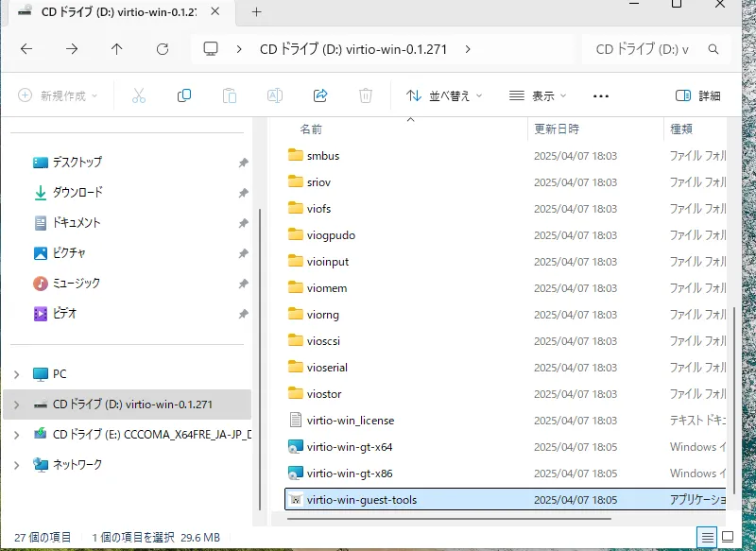Select the virtio-win-gt-x64 installer file
The image size is (756, 551).
(350, 447)
